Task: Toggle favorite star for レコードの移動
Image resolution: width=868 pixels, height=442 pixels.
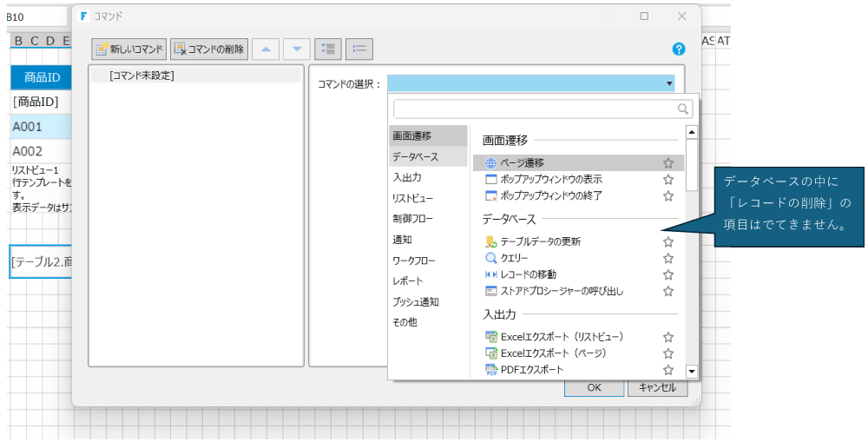Action: (x=668, y=275)
